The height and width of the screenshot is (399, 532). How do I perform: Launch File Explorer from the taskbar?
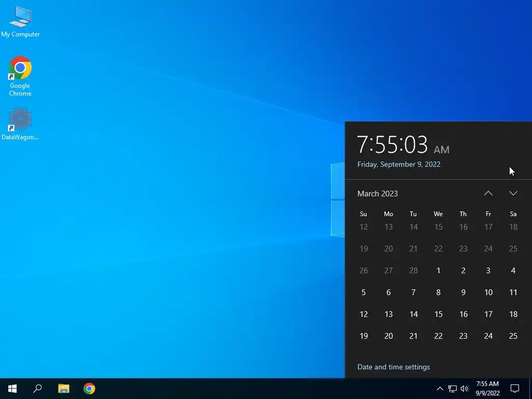[63, 389]
